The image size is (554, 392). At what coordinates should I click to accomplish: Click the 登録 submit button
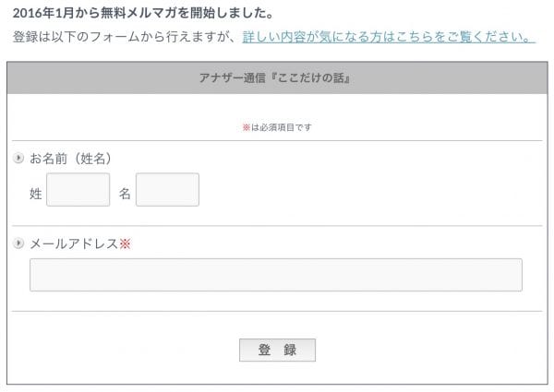click(277, 350)
